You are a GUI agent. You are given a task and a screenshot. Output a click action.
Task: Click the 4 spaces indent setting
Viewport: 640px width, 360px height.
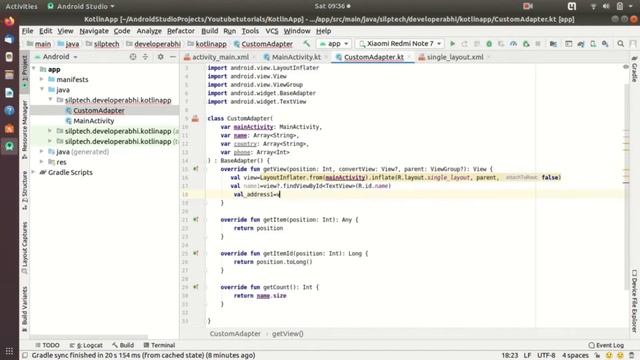[575, 355]
